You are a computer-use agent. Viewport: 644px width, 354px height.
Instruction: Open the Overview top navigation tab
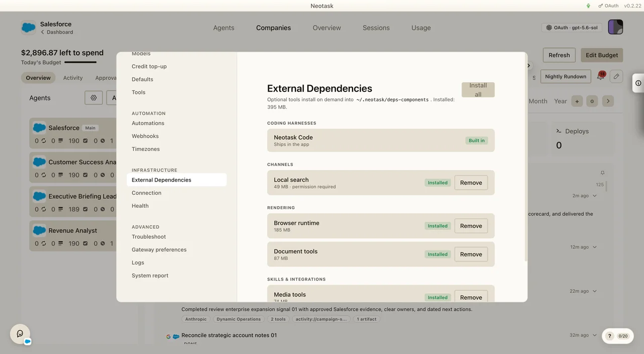[x=327, y=28]
